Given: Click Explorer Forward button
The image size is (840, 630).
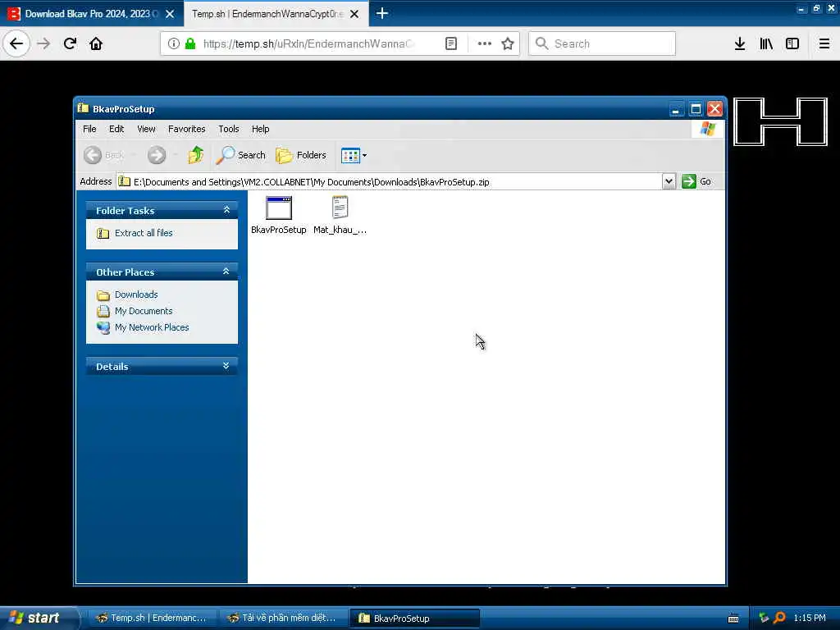Looking at the screenshot, I should 157,155.
